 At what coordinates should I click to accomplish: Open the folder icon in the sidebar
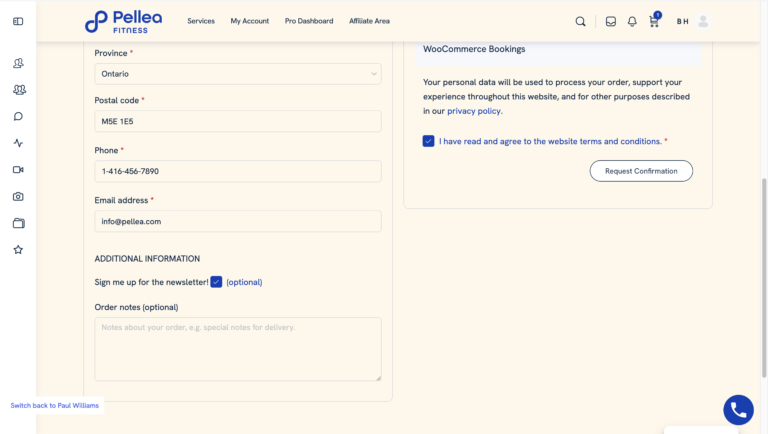click(19, 223)
